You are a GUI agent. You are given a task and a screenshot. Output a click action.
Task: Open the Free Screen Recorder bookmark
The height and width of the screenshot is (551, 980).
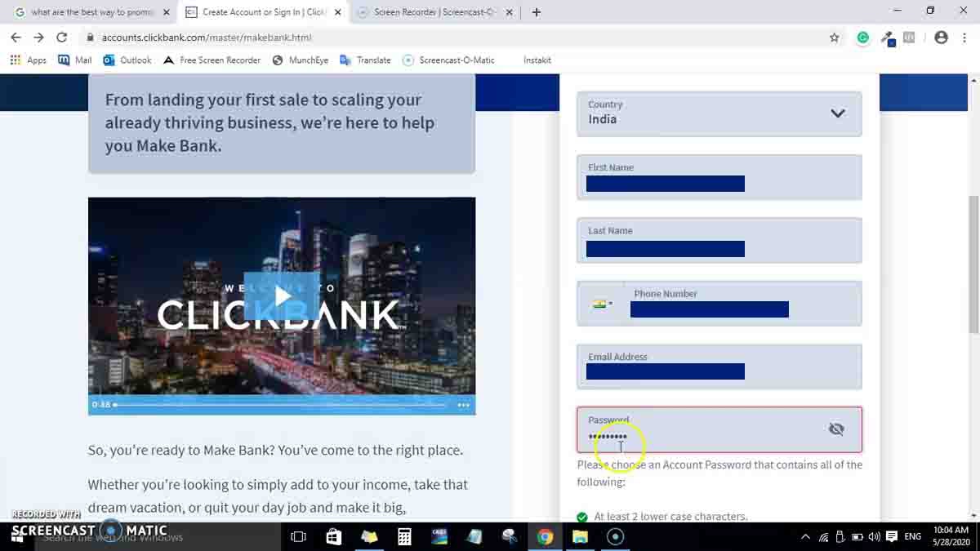tap(212, 60)
